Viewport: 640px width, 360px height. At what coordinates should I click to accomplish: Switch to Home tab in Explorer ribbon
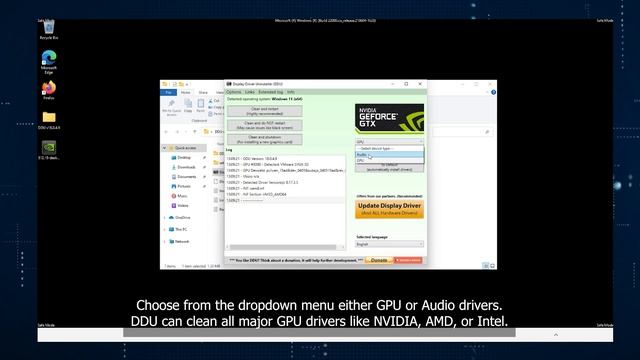click(x=185, y=93)
